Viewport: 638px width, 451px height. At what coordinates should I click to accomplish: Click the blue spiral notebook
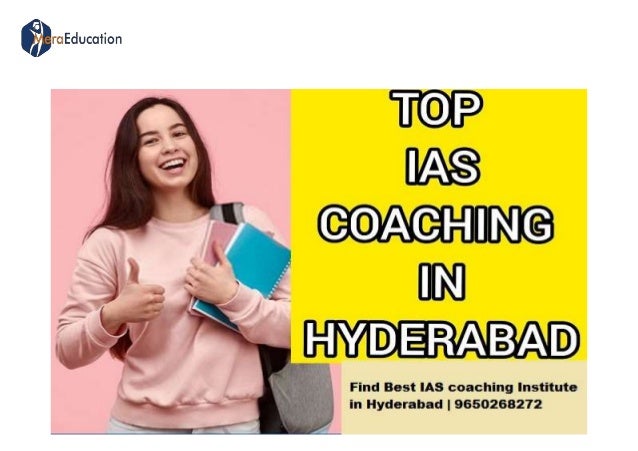(250, 269)
